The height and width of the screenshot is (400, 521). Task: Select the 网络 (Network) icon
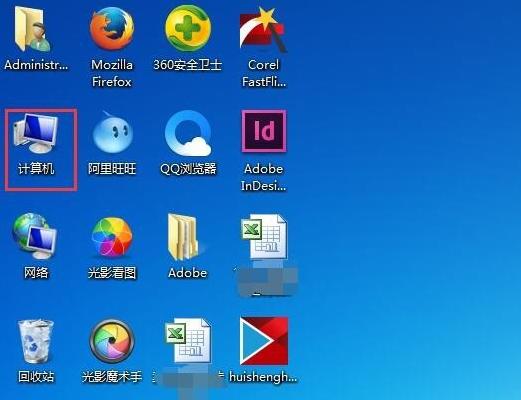point(34,236)
